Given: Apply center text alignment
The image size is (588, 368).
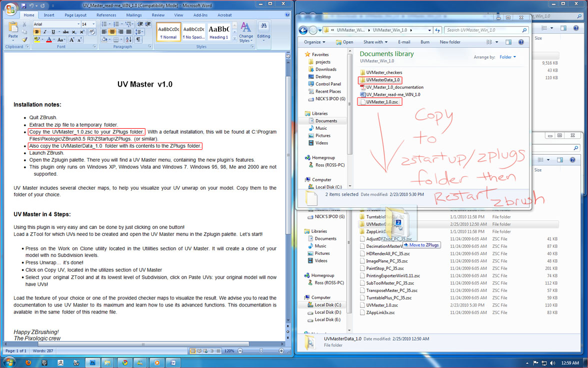Looking at the screenshot, I should [112, 32].
